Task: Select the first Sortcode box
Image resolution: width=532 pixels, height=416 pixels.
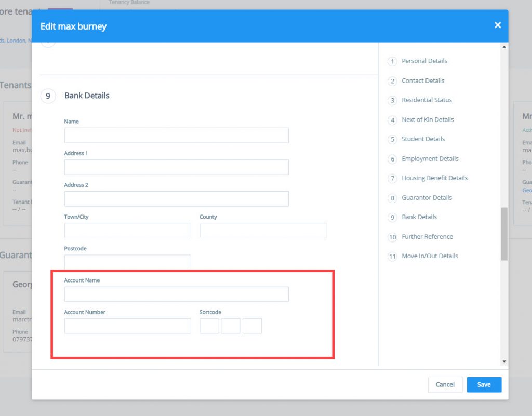Action: click(209, 326)
